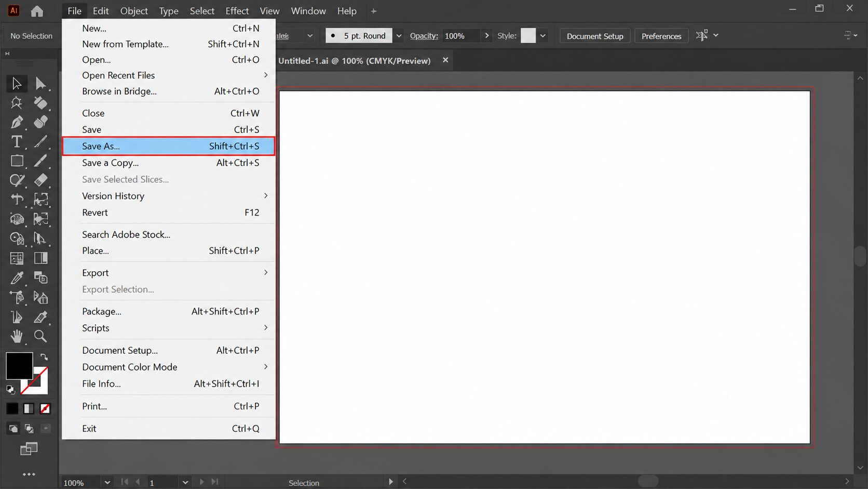Click the Opacity label link
Image resolution: width=868 pixels, height=489 pixels.
tap(424, 36)
